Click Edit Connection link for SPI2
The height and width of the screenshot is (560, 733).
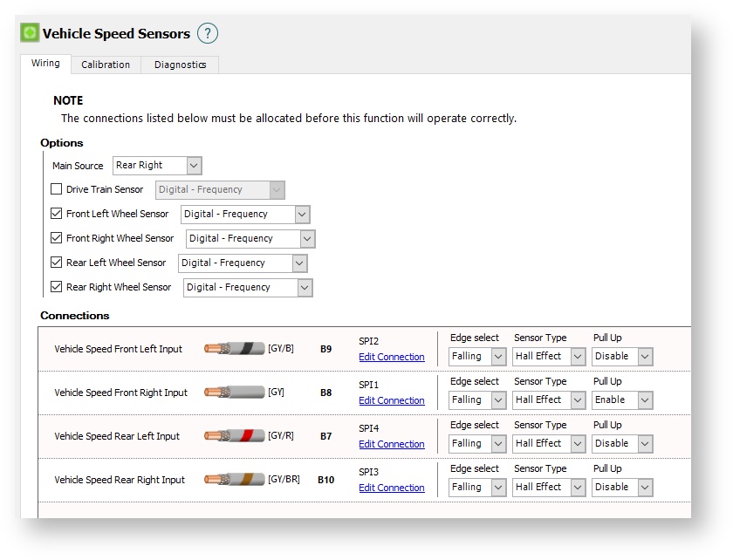tap(391, 357)
